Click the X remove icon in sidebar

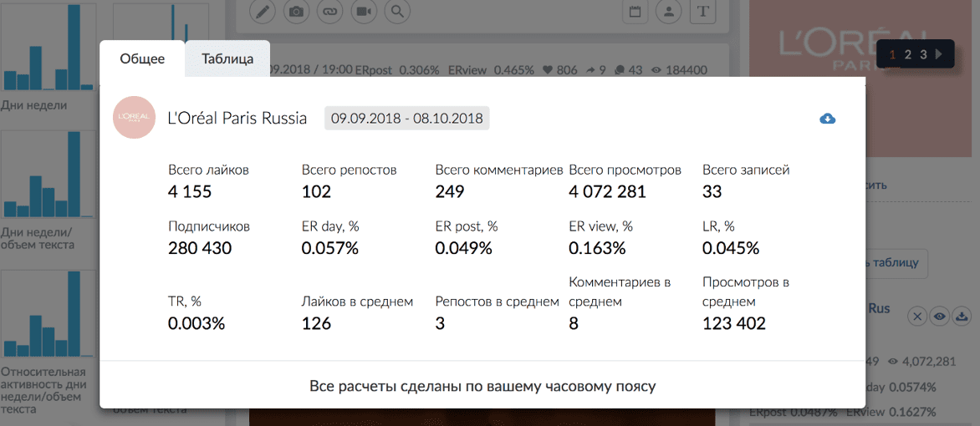click(x=917, y=317)
